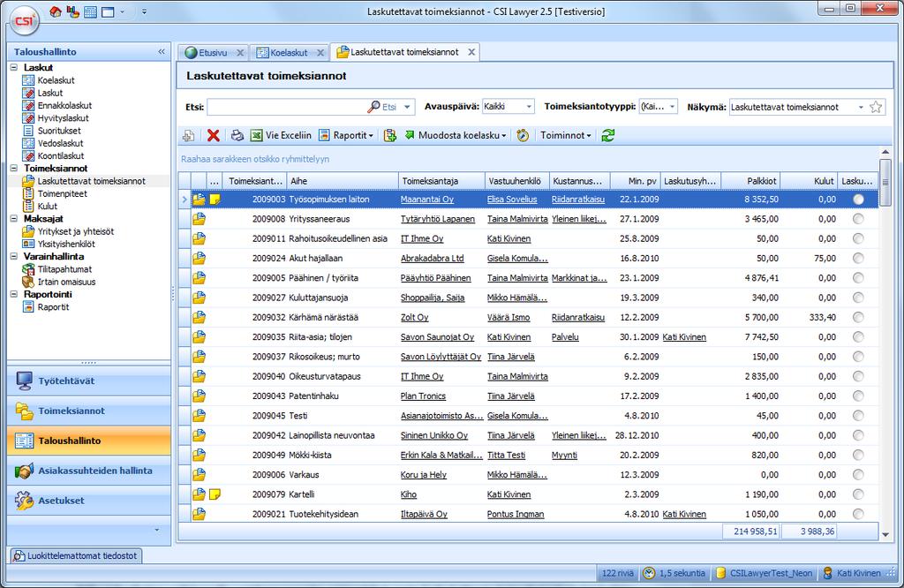This screenshot has height=588, width=904.
Task: Open the CSI application menu orb
Action: point(24,21)
